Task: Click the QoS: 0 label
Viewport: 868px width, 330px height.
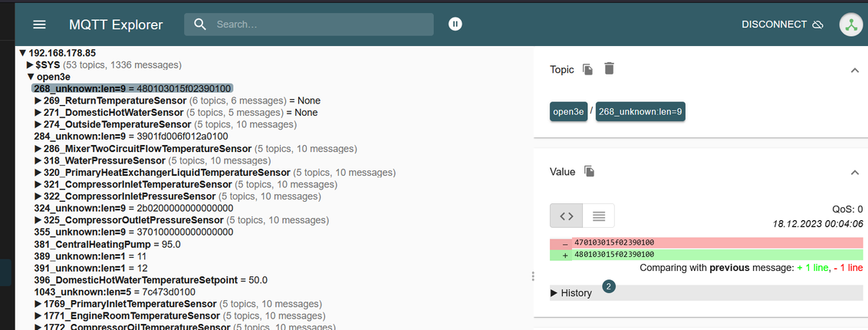Action: point(847,209)
